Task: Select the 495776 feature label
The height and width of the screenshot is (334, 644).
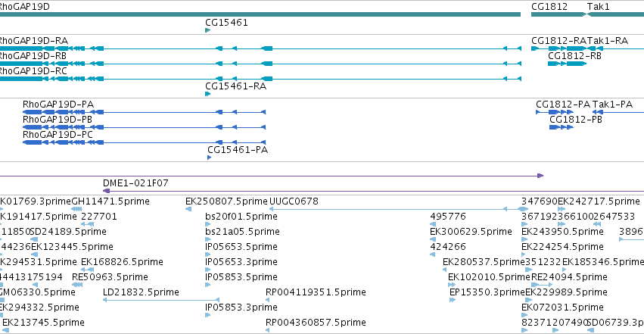Action: click(448, 217)
